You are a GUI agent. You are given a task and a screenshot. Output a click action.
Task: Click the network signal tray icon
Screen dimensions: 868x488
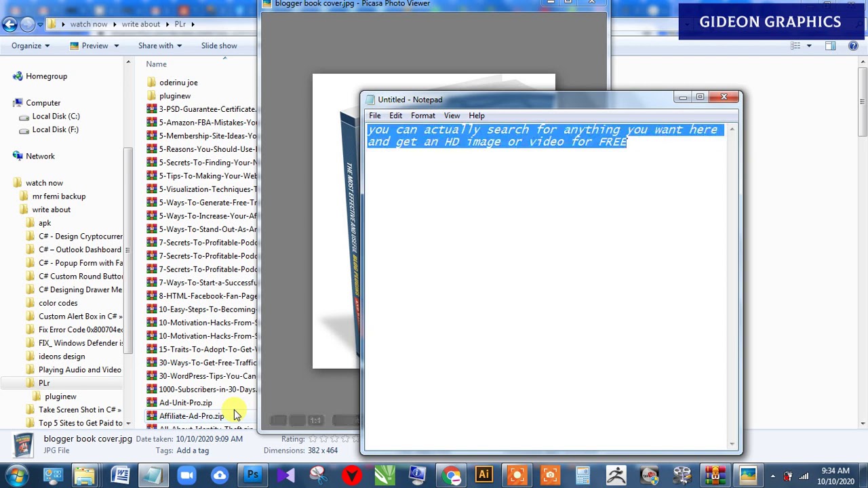803,476
